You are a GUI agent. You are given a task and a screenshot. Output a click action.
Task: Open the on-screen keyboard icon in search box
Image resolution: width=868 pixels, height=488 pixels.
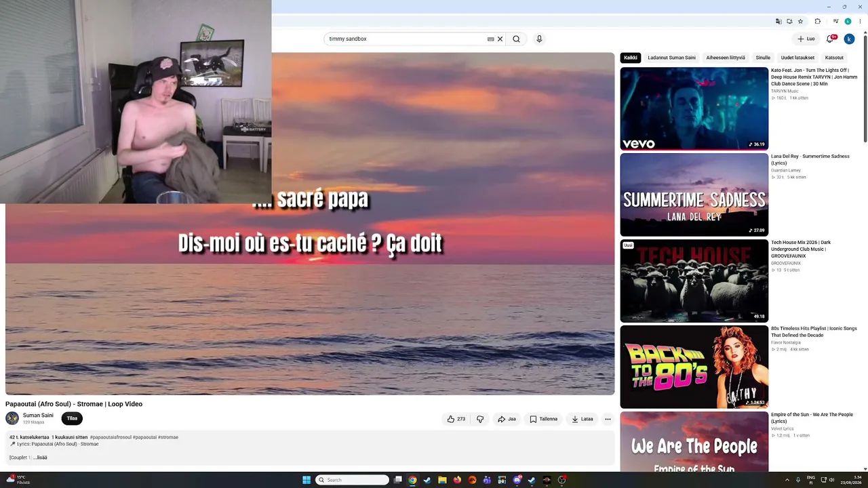pos(490,39)
